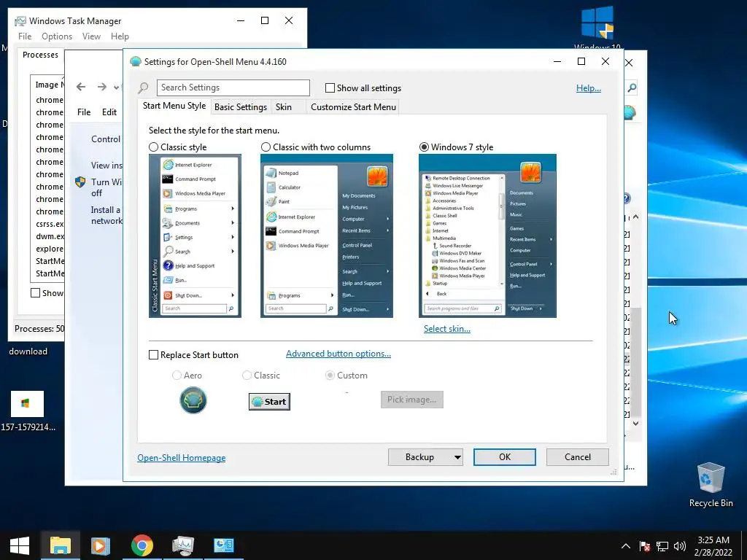Screen dimensions: 747x560
Task: Open Task Manager File menu
Action: tap(25, 36)
